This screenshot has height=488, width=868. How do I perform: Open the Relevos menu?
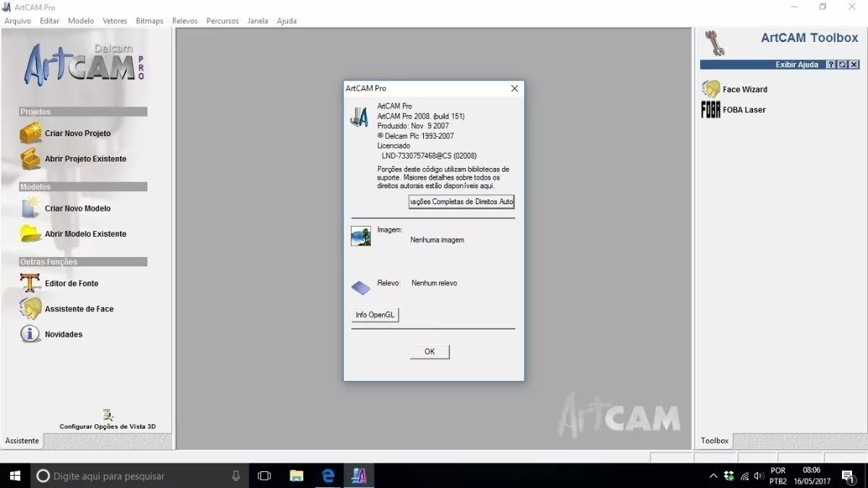(184, 21)
